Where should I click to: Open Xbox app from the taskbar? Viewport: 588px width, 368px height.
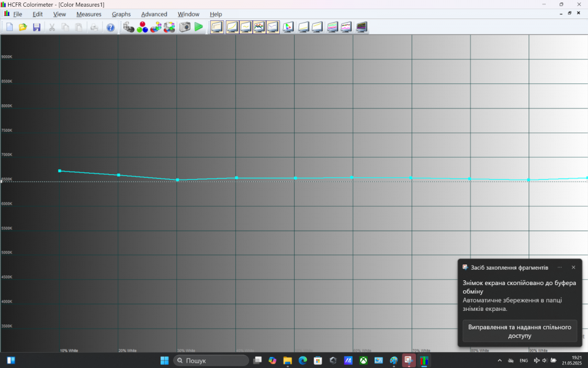click(363, 361)
